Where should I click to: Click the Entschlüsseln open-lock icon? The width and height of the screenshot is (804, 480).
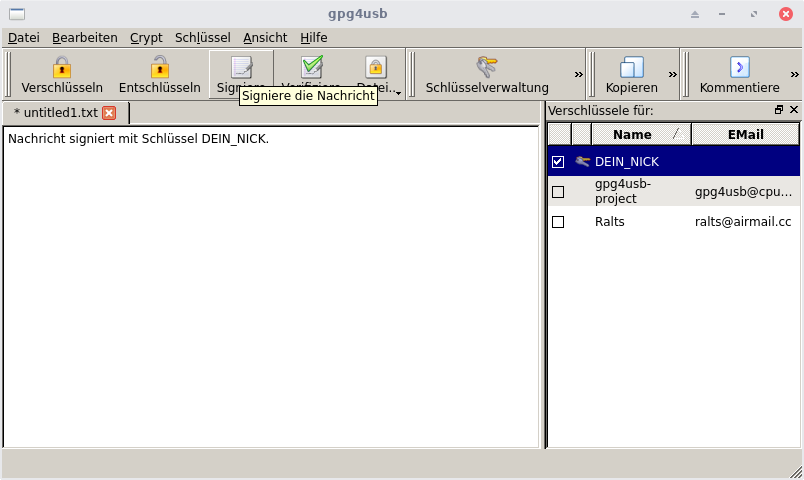click(x=159, y=67)
